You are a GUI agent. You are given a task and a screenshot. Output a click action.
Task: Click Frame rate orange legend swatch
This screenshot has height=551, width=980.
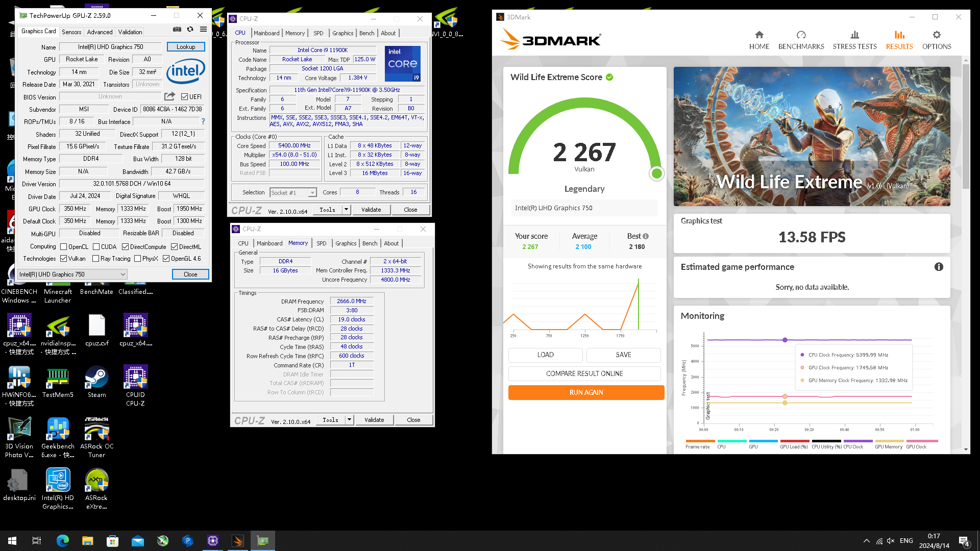700,441
